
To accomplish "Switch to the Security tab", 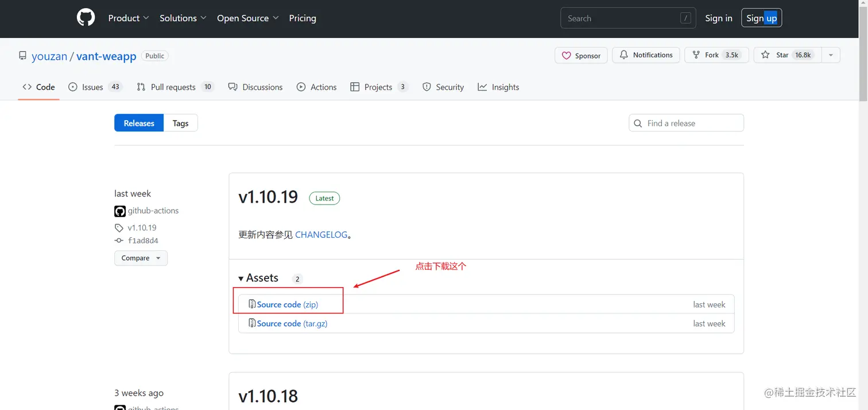I will point(443,87).
